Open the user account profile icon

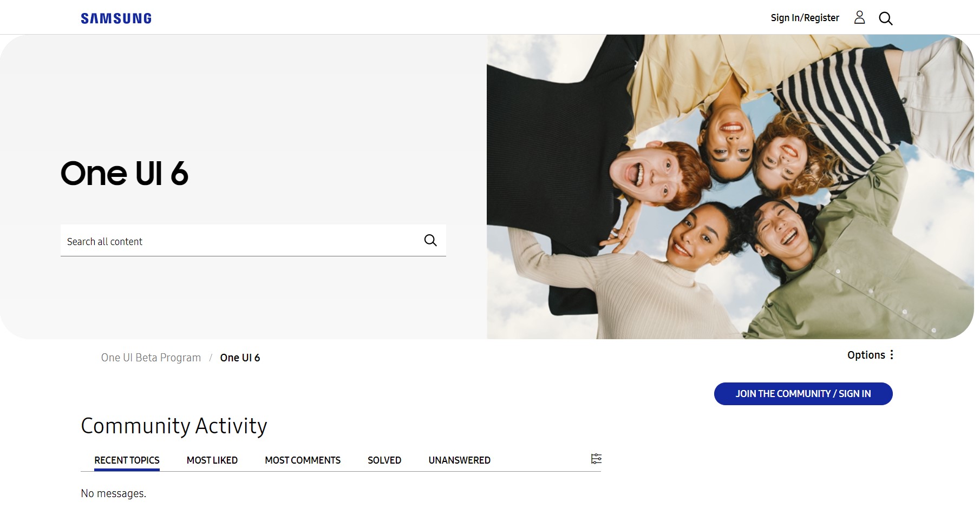click(859, 18)
